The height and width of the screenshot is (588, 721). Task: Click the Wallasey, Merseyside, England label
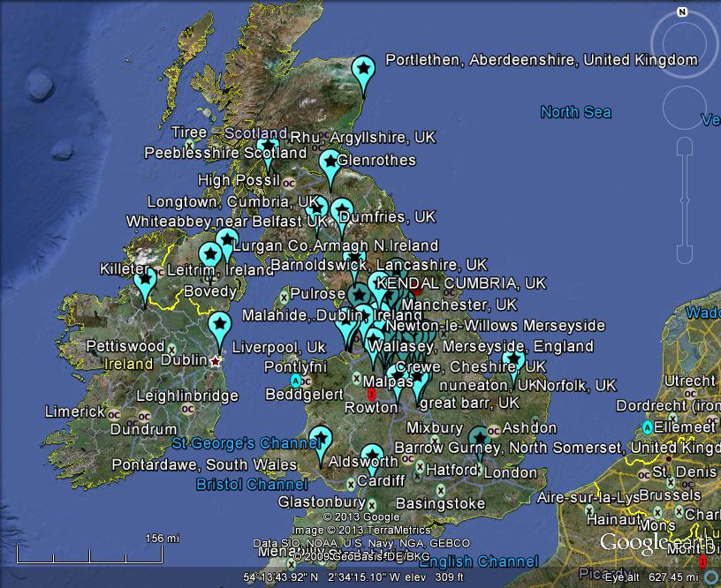pyautogui.click(x=481, y=346)
